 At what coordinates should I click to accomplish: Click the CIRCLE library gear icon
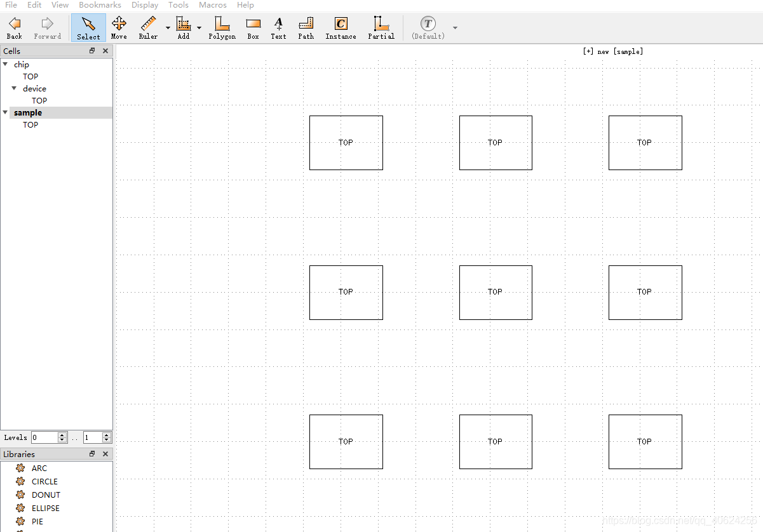tap(20, 481)
